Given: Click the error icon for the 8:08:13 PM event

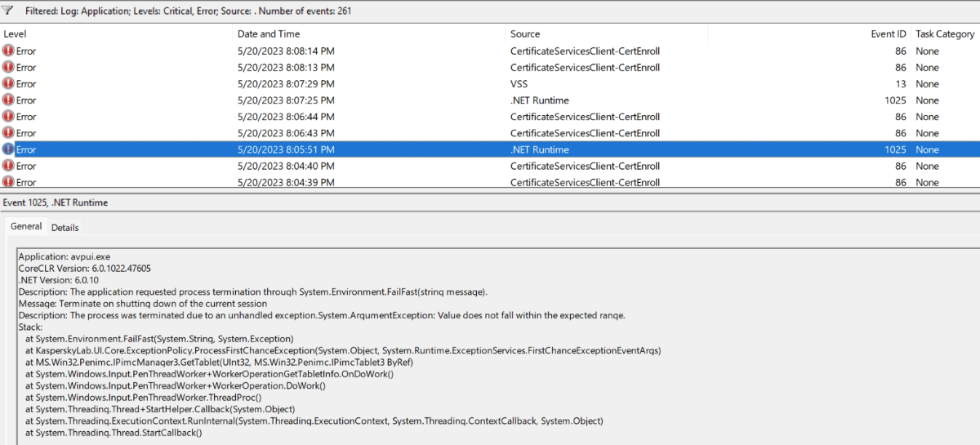Looking at the screenshot, I should [8, 68].
